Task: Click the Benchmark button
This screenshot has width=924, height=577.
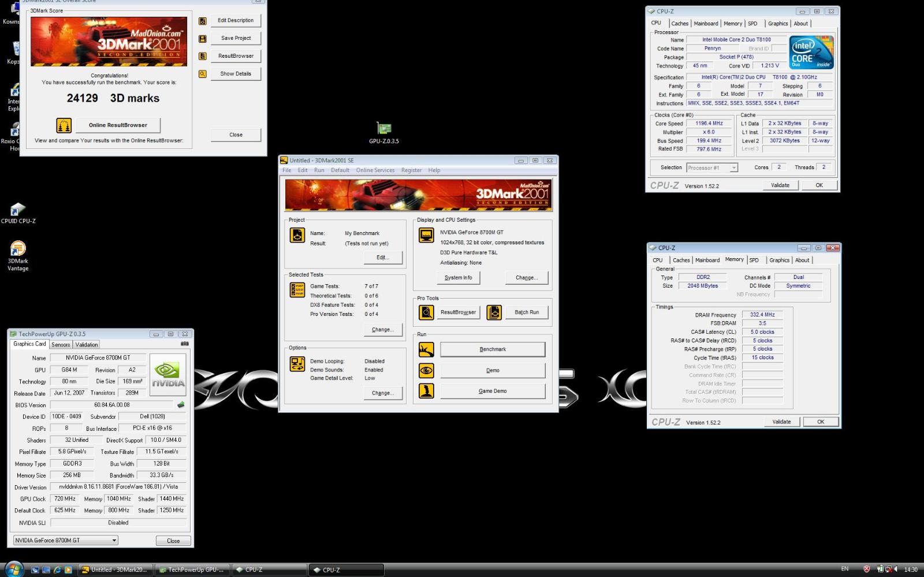Action: click(493, 349)
